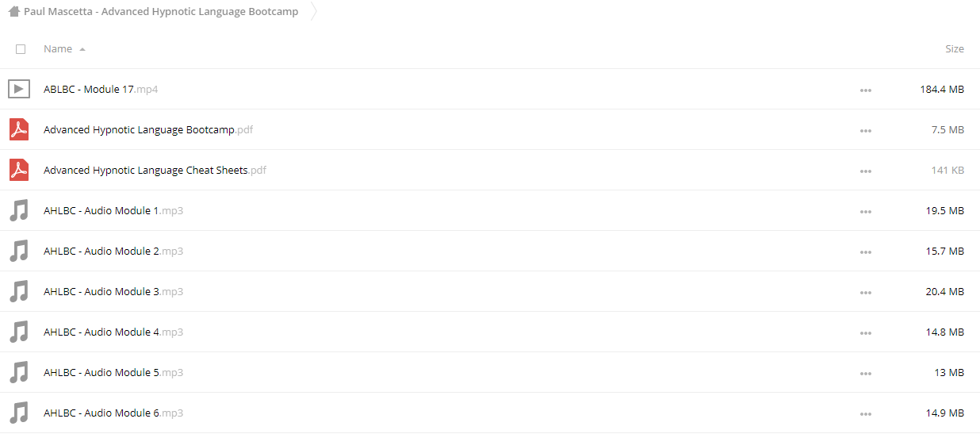Click video icon for ABLBC Module 17

tap(19, 89)
